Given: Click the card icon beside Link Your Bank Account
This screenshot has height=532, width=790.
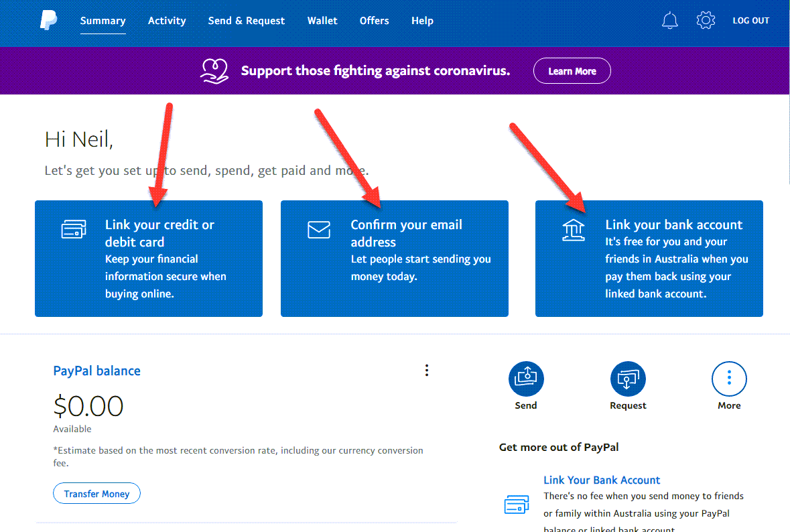Looking at the screenshot, I should [517, 505].
